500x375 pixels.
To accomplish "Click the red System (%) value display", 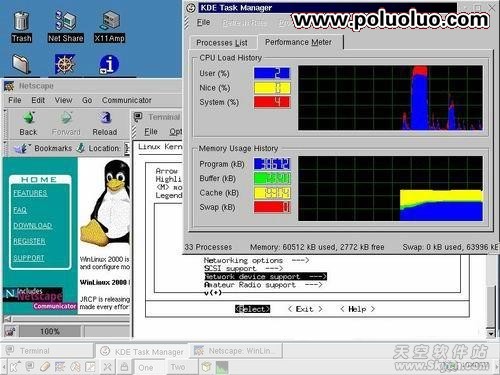I will (x=272, y=102).
